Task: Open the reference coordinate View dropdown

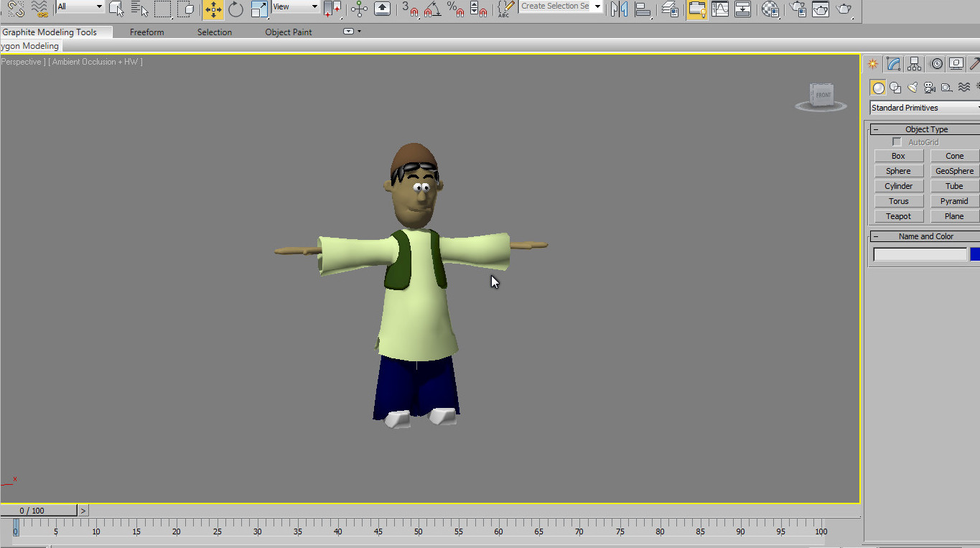Action: pos(295,6)
